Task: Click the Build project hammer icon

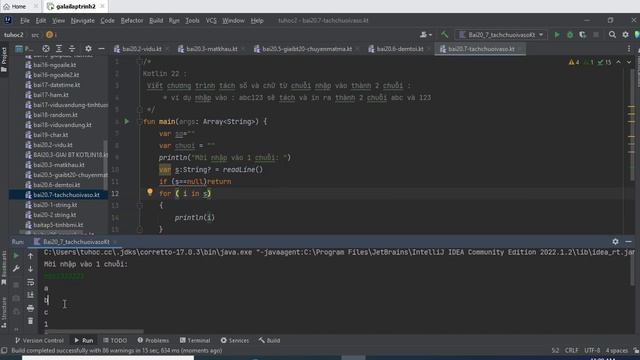Action: (x=444, y=35)
